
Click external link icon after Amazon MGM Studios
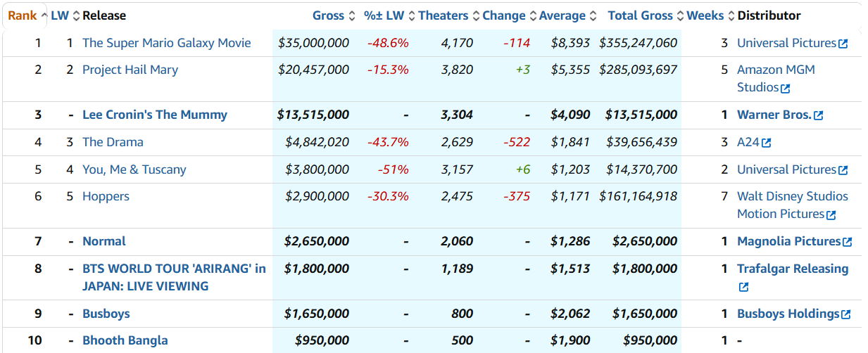pyautogui.click(x=786, y=89)
